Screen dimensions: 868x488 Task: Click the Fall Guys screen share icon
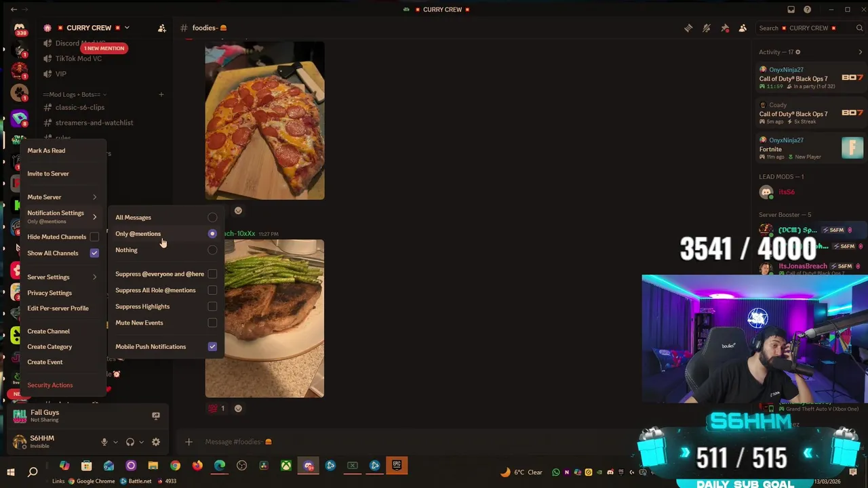[156, 415]
